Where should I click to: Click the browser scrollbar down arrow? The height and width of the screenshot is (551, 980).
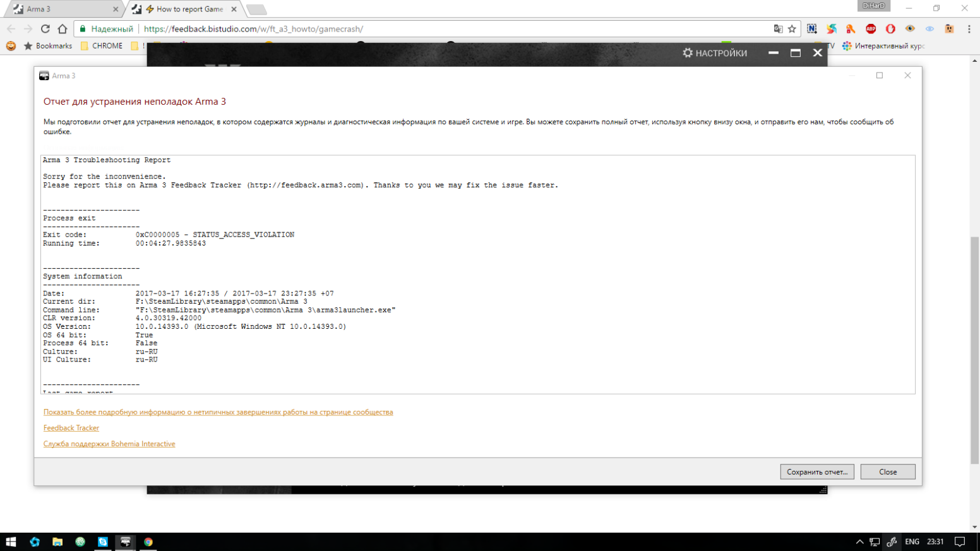tap(975, 527)
